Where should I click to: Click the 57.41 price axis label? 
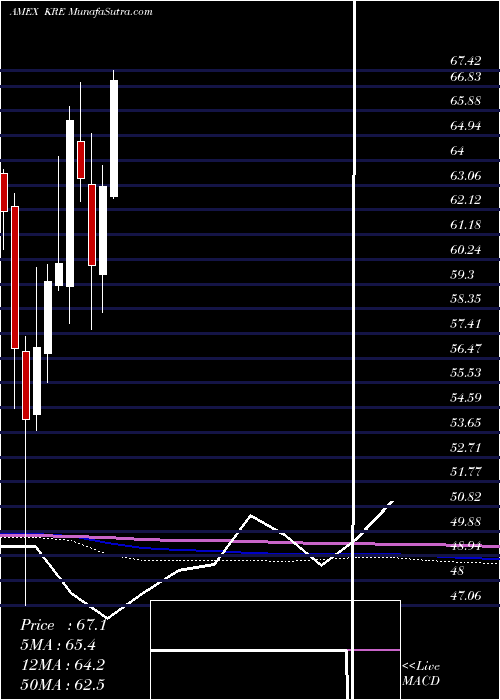click(464, 324)
